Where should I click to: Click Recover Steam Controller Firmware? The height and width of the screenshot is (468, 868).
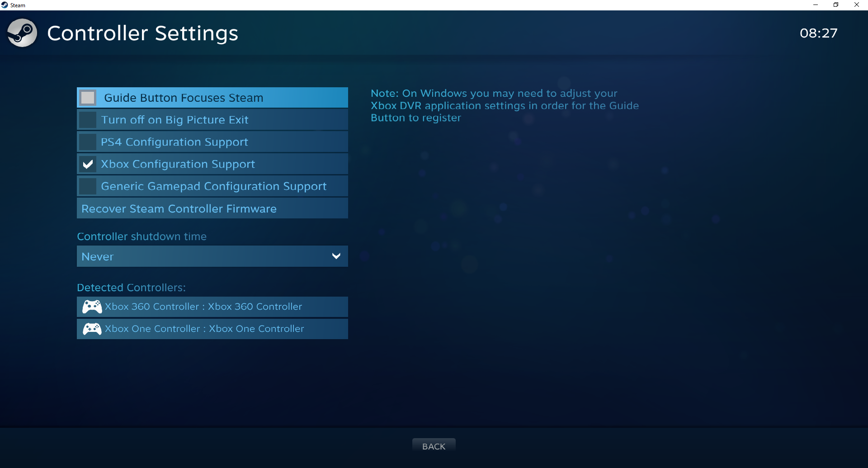[x=212, y=208]
